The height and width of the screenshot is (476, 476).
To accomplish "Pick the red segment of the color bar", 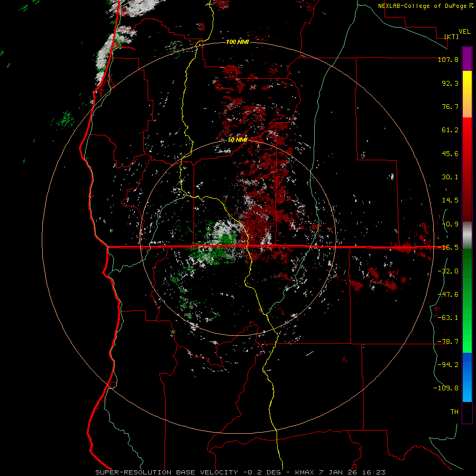I will 467,169.
